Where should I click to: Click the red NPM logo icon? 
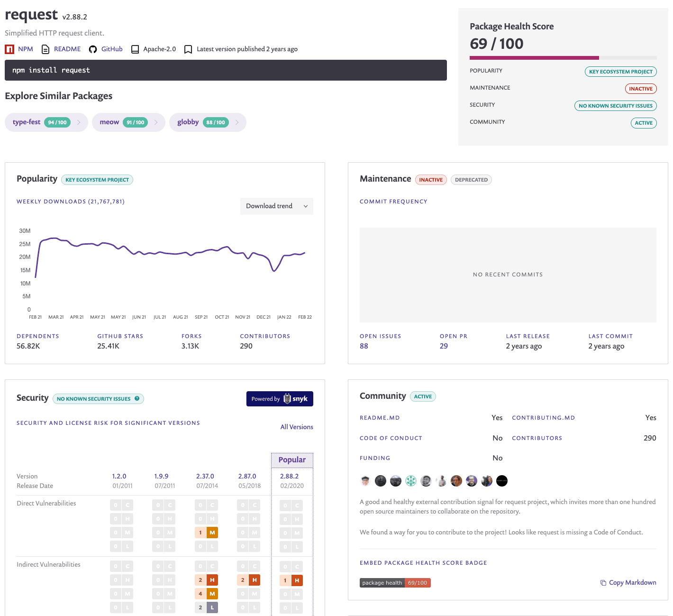9,49
